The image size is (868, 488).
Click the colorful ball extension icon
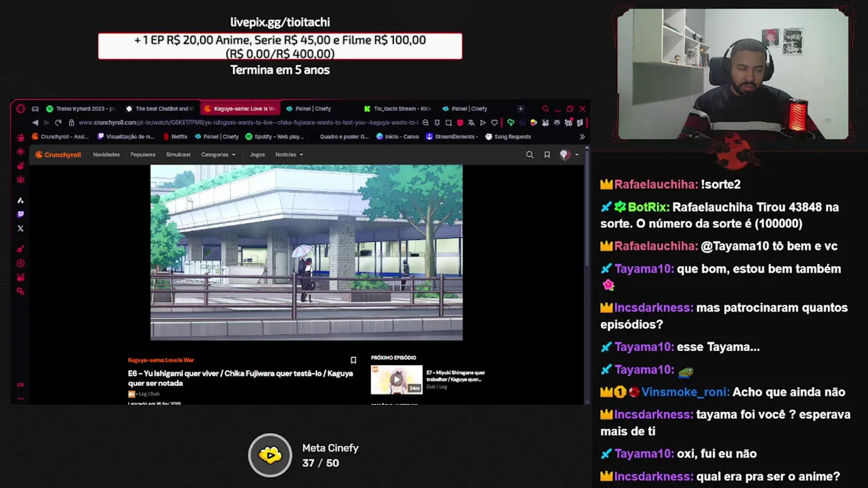point(534,123)
